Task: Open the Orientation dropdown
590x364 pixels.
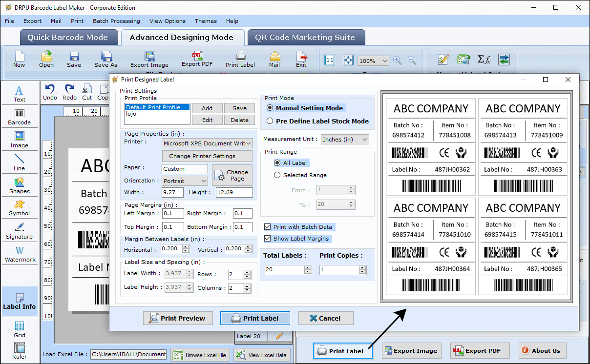Action: (185, 181)
